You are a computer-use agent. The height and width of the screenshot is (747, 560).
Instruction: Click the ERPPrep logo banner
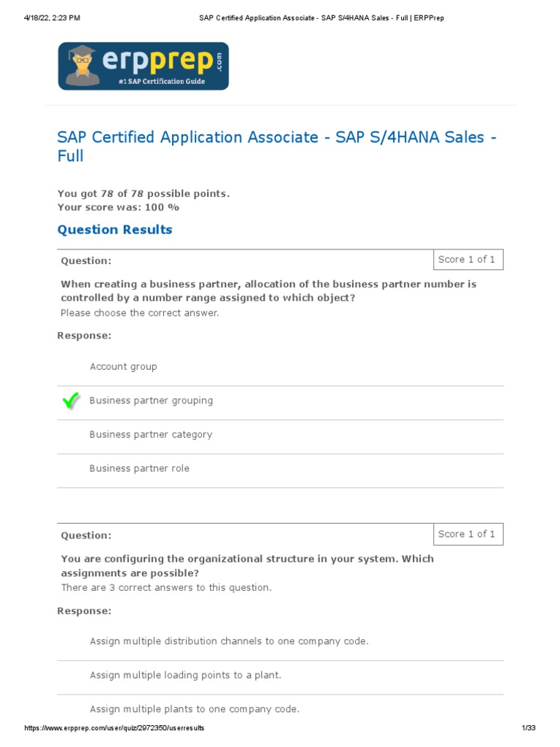[x=143, y=66]
